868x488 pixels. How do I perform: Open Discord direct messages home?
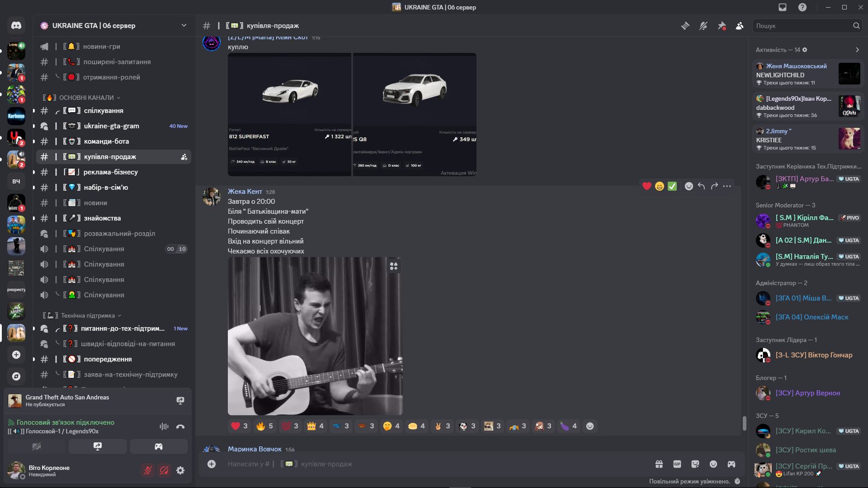pyautogui.click(x=16, y=26)
